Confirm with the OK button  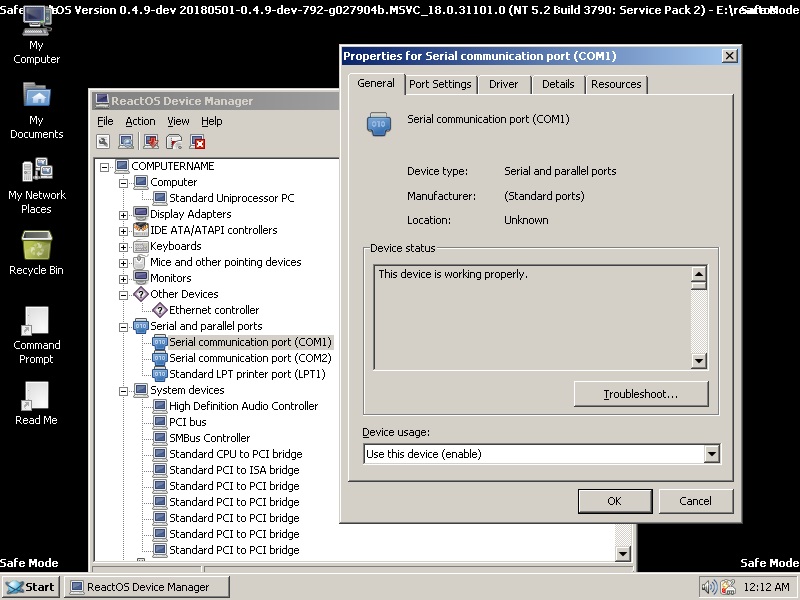click(615, 501)
